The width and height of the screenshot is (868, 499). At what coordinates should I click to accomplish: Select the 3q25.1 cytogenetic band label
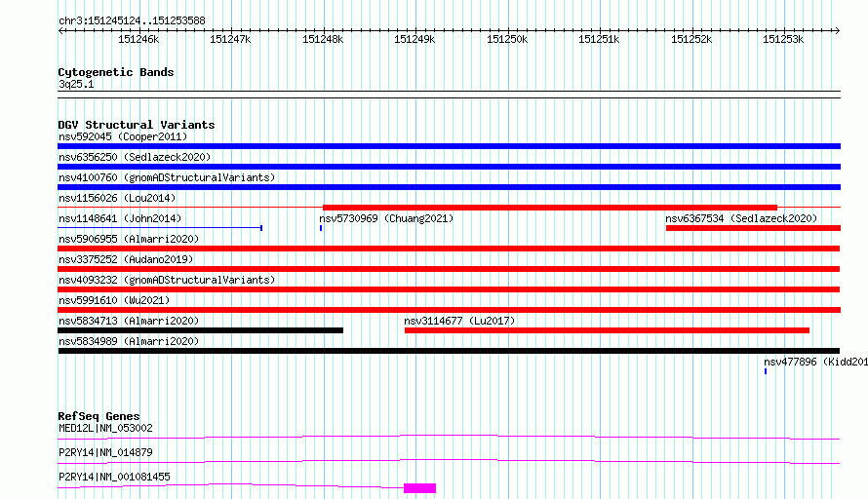[76, 84]
